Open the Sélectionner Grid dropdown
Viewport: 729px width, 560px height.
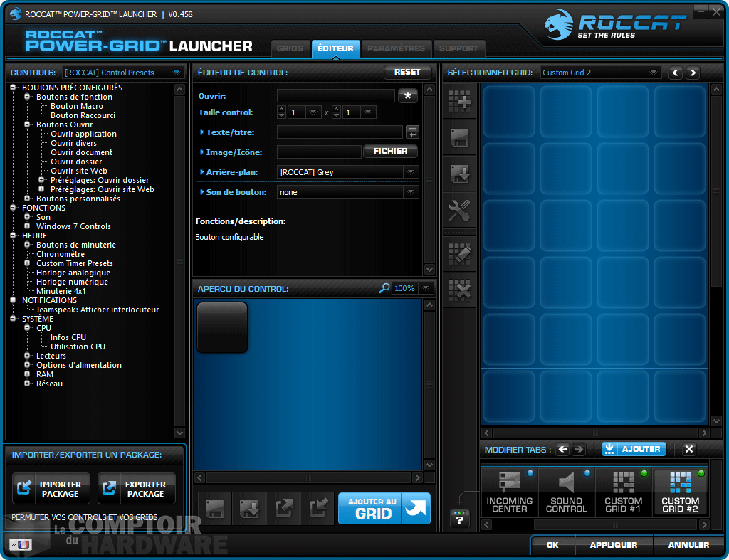click(653, 73)
